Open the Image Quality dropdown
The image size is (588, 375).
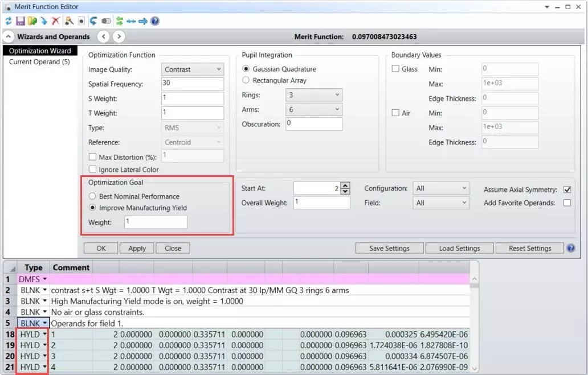tap(193, 69)
